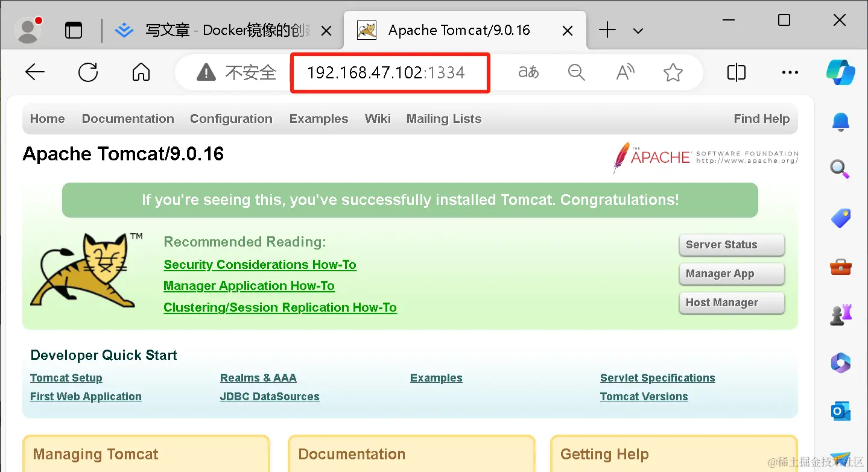Switch to the Docker article tab
This screenshot has height=472, width=868.
click(222, 30)
